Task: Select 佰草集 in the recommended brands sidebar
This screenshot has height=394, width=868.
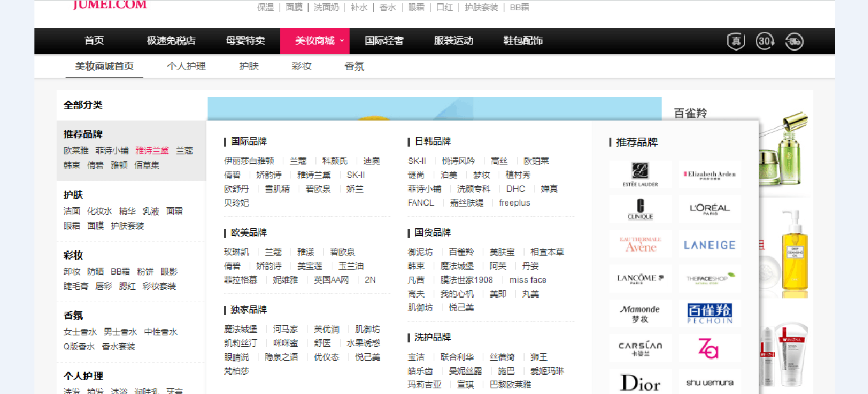Action: point(146,165)
